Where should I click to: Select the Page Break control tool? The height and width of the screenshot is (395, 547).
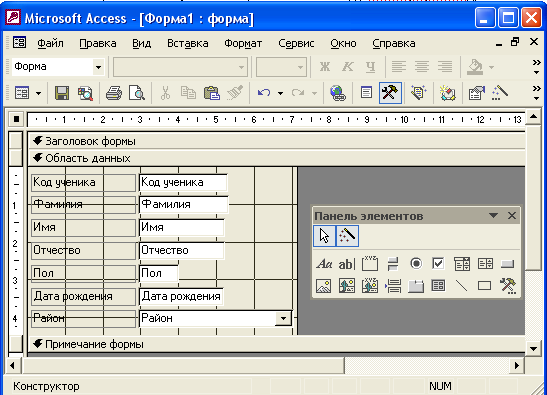[x=393, y=286]
